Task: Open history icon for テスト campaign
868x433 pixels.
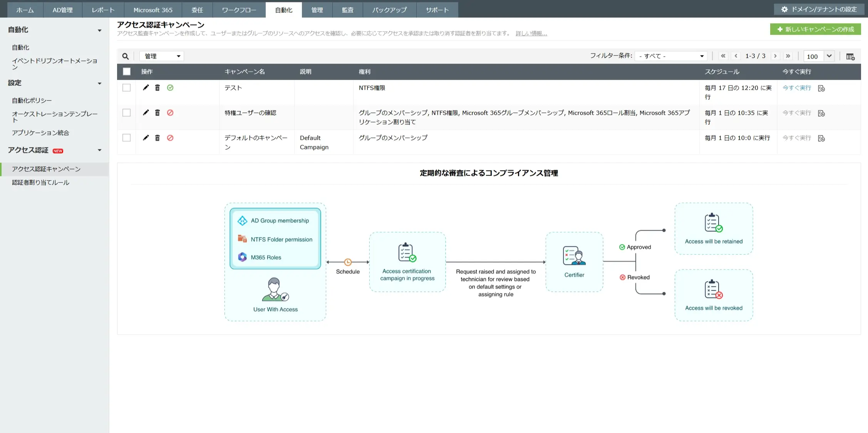Action: 821,89
